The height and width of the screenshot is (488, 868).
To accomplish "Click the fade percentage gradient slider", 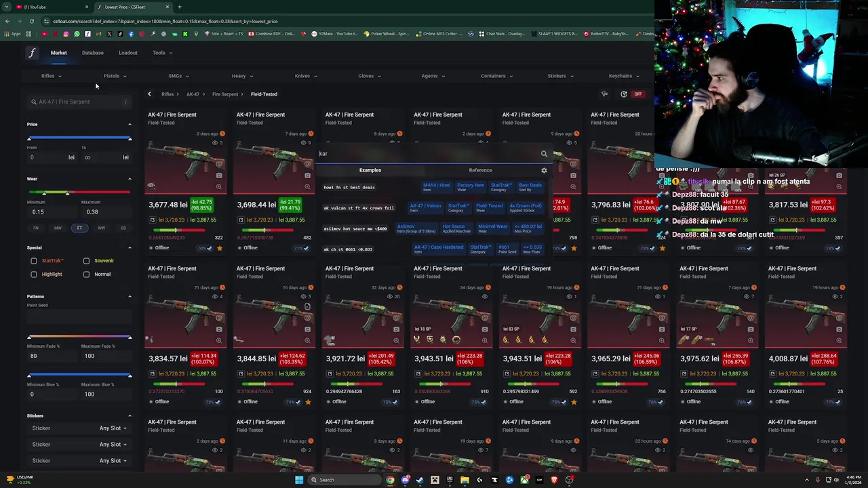I will (x=79, y=337).
